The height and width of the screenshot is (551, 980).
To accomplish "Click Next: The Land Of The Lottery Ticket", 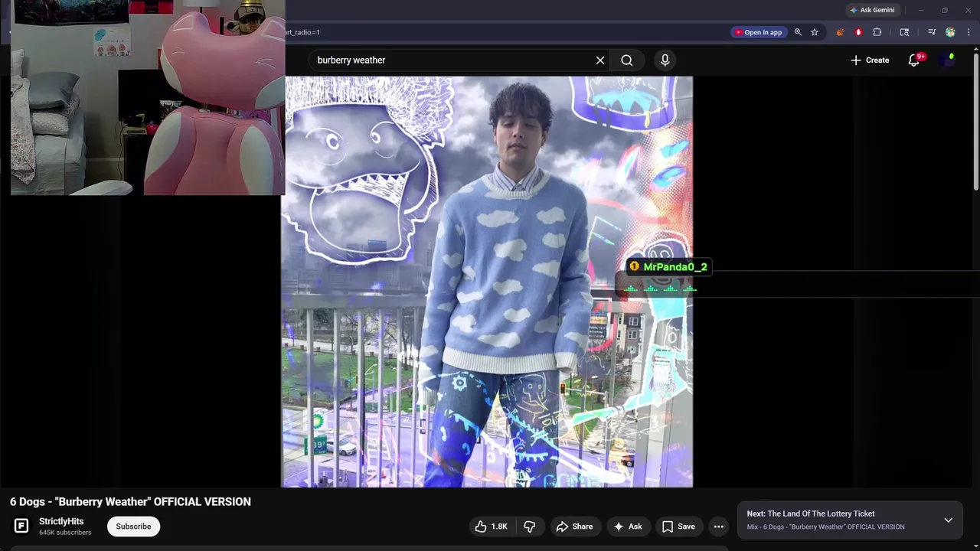I will [811, 514].
